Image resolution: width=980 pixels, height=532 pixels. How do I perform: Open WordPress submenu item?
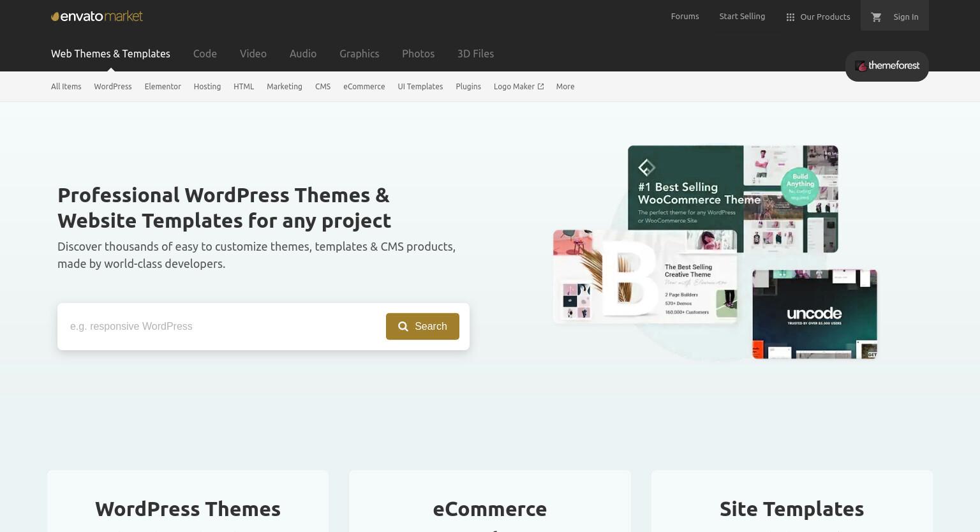click(113, 87)
